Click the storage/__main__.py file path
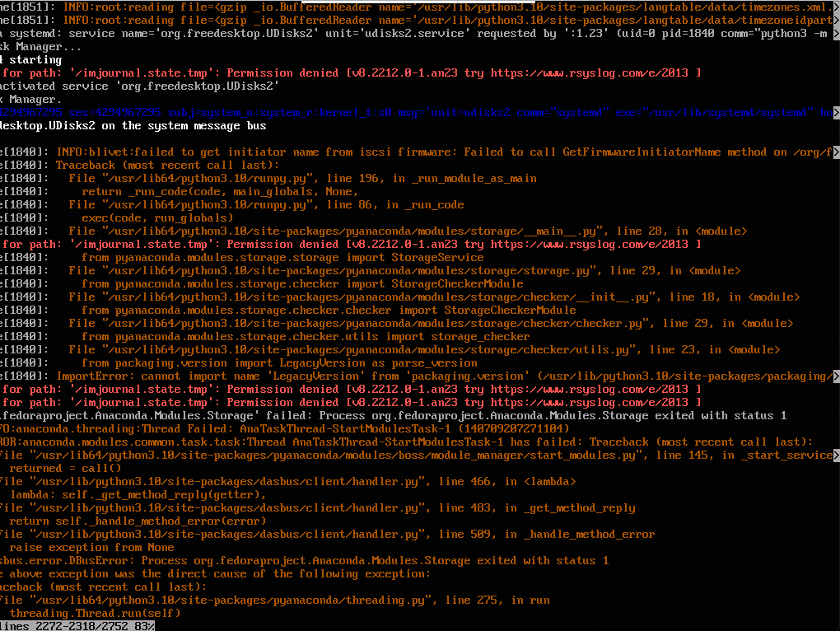Image resolution: width=840 pixels, height=631 pixels. [339, 231]
